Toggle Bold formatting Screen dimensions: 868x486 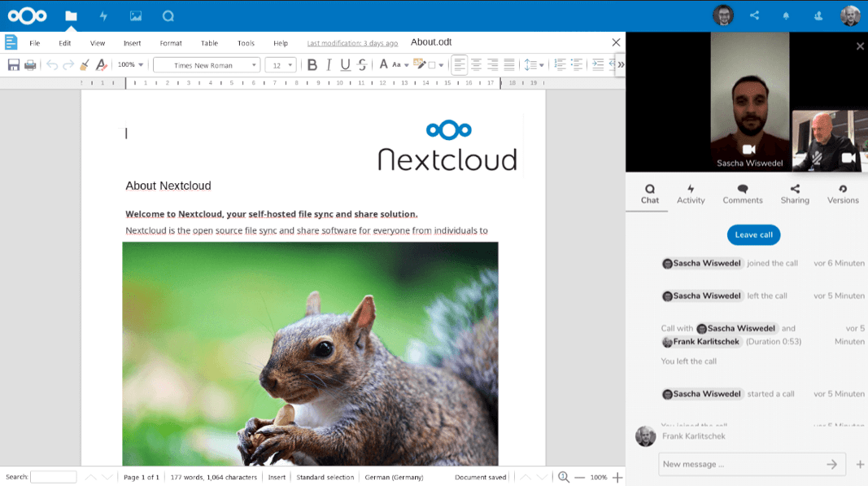[312, 65]
